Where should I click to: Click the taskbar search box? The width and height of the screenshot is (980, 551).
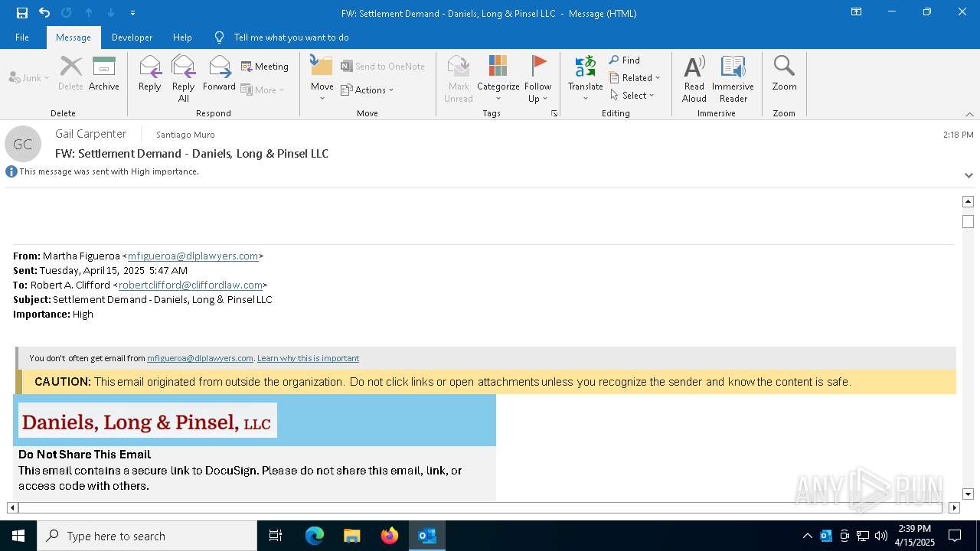click(147, 536)
